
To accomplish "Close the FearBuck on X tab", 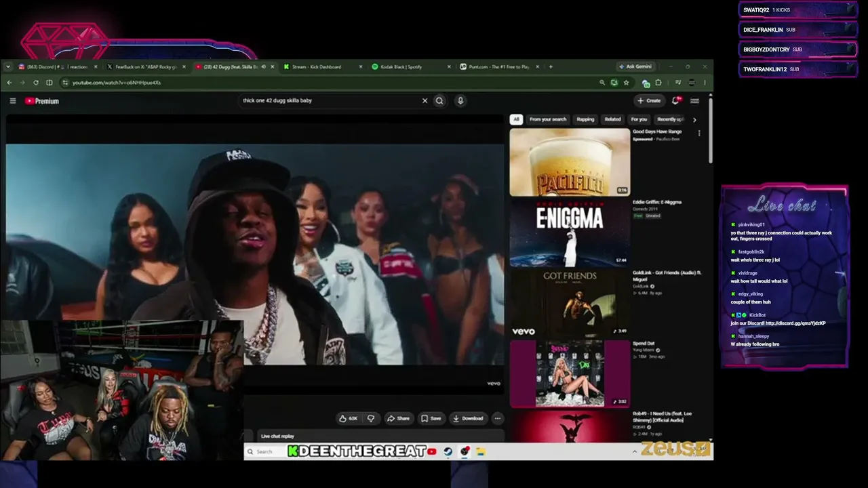I will coord(184,66).
